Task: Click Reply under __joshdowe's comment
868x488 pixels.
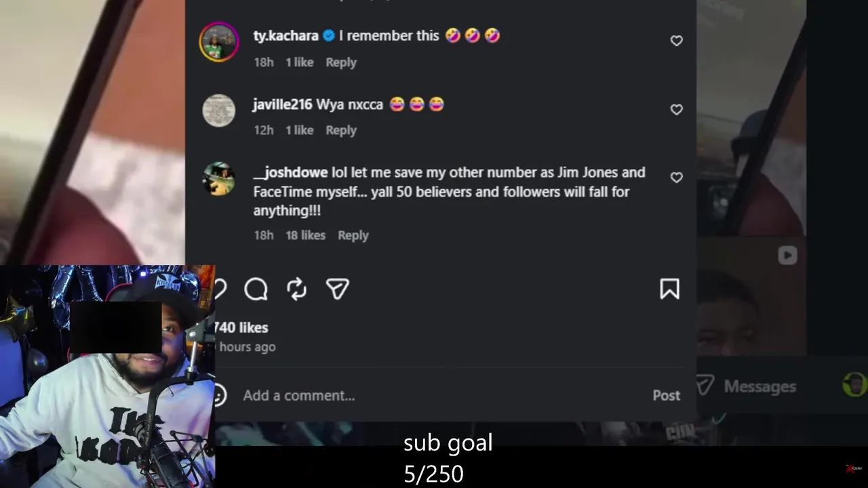Action: [353, 235]
